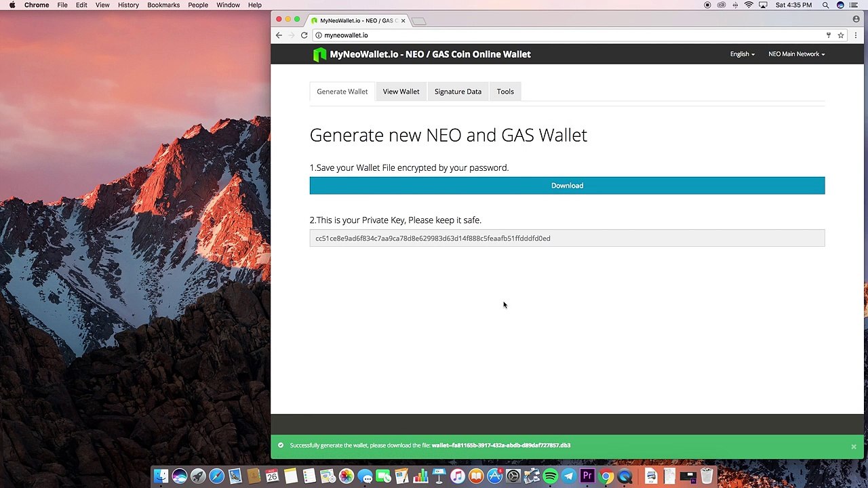
Task: Dismiss the green success notification
Action: tap(854, 447)
